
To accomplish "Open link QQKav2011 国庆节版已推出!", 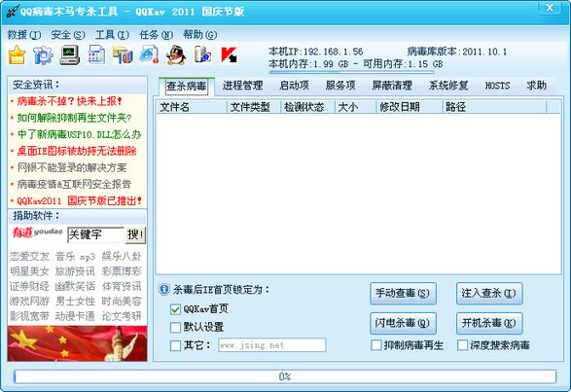I will click(79, 200).
